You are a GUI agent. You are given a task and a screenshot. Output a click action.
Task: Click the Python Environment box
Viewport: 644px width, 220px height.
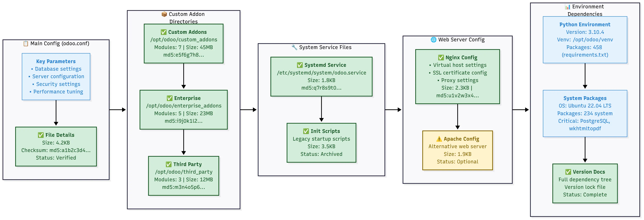pyautogui.click(x=585, y=40)
